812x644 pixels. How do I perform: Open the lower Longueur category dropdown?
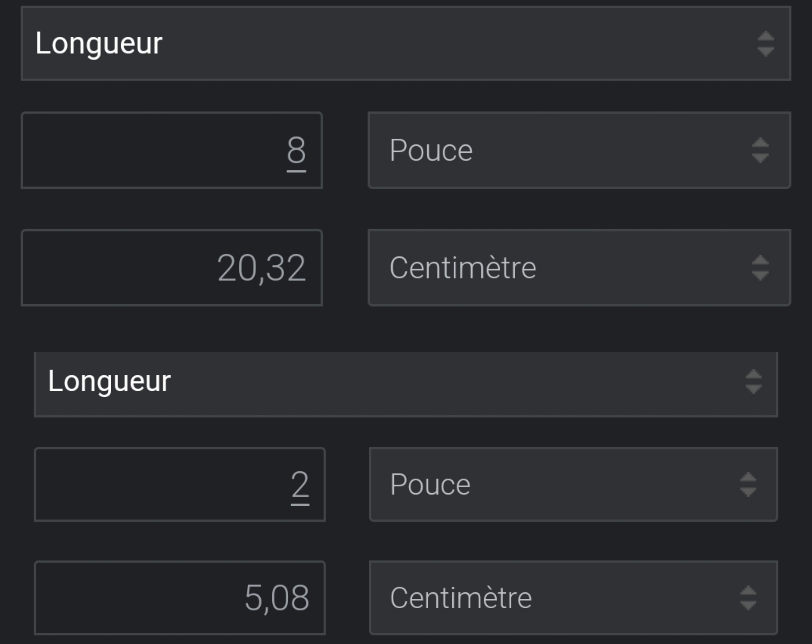[405, 384]
